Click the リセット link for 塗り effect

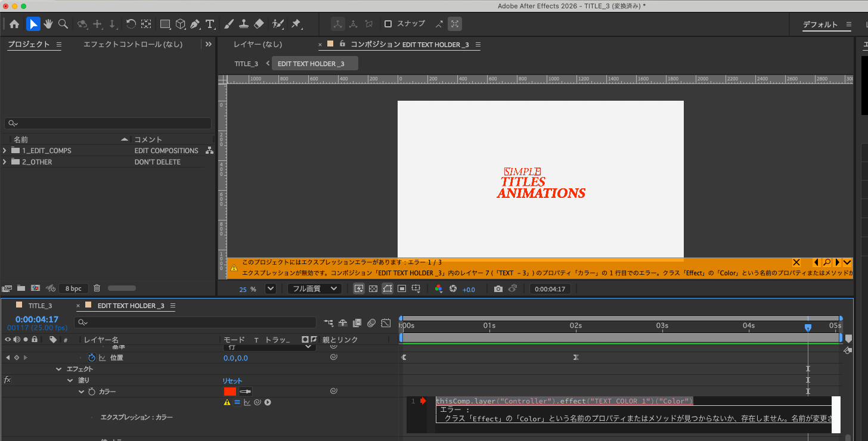pos(232,381)
